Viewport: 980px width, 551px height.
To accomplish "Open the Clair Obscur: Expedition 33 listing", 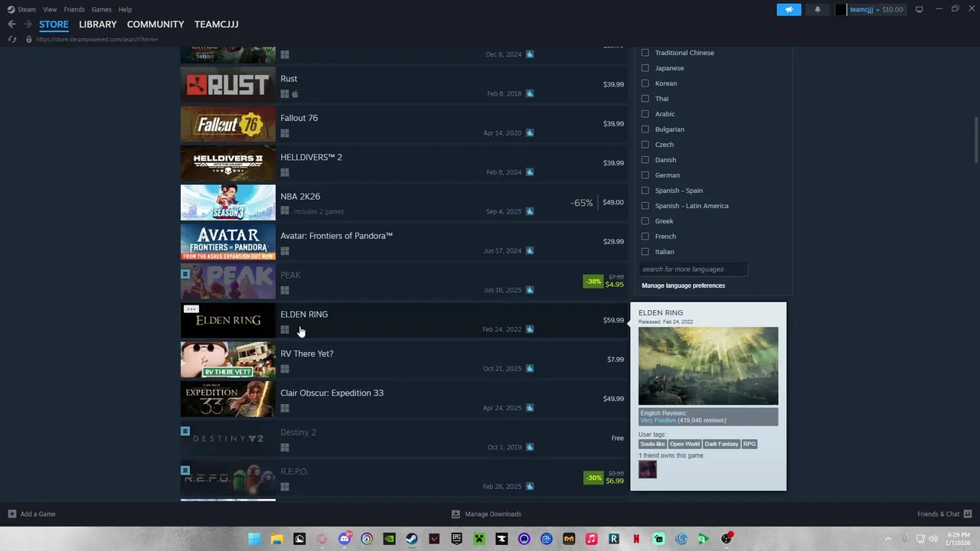I will click(403, 399).
